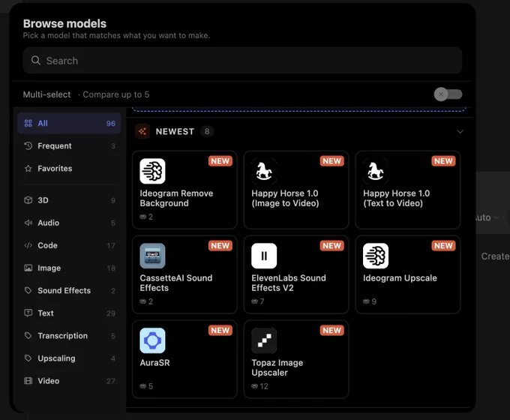Click the magnifier icon in search bar
Image resolution: width=510 pixels, height=420 pixels.
point(36,61)
